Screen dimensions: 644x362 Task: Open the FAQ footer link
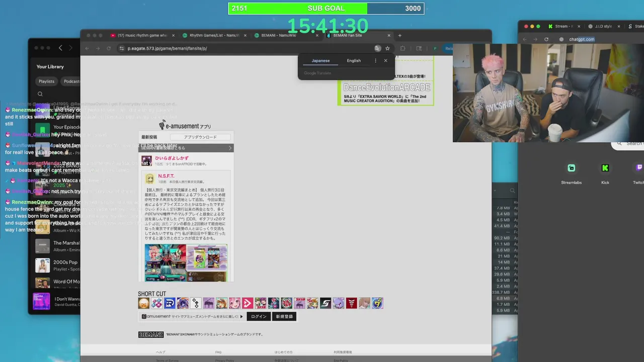(x=218, y=352)
